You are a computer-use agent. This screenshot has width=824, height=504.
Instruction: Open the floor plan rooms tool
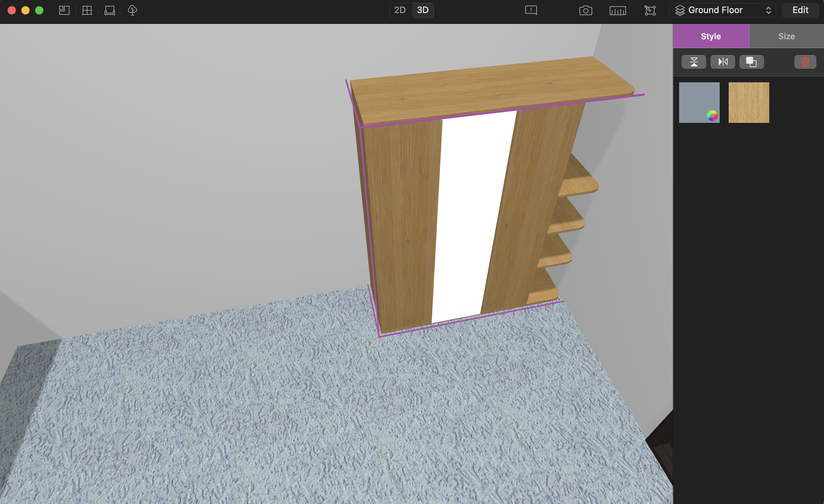click(64, 10)
